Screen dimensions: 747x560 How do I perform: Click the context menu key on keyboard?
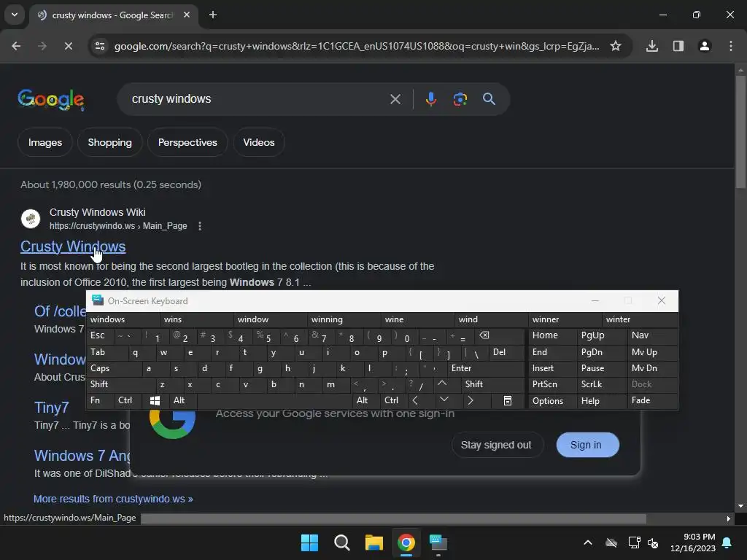(508, 400)
